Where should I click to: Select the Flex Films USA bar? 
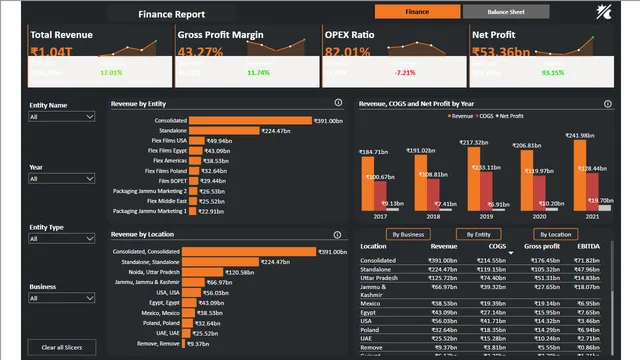tap(197, 141)
